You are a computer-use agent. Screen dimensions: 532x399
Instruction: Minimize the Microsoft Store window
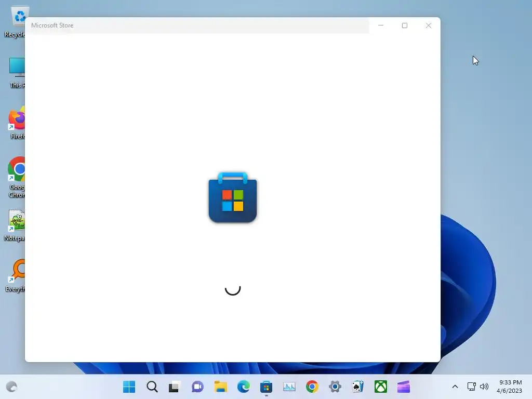pyautogui.click(x=381, y=25)
